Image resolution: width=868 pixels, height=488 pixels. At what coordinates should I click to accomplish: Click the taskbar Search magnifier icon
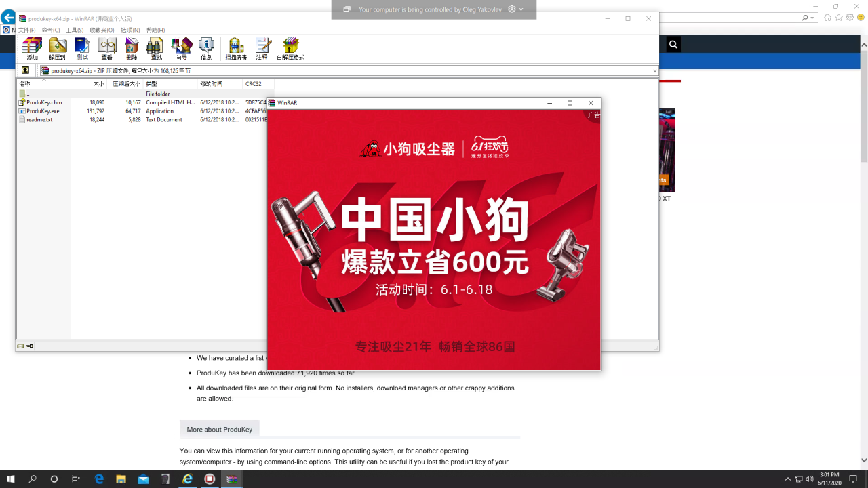[x=33, y=479]
